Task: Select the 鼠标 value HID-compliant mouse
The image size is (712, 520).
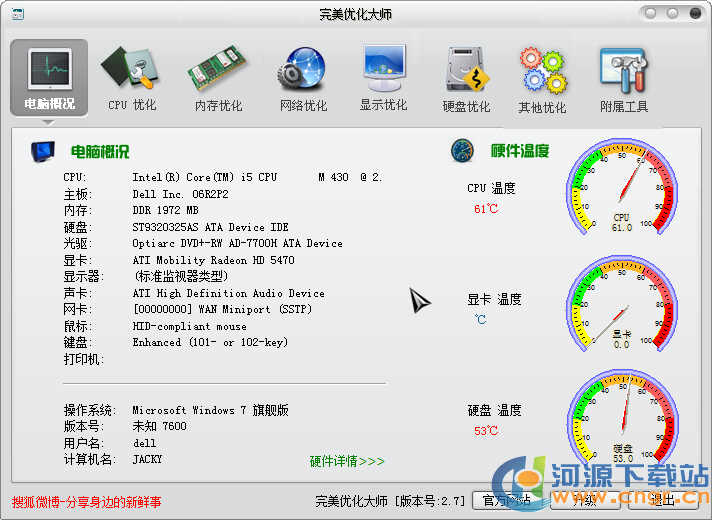Action: click(189, 326)
